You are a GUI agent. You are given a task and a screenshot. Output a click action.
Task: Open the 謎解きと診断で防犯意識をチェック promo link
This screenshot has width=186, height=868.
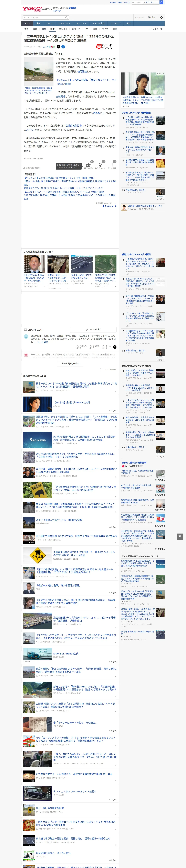(145, 206)
